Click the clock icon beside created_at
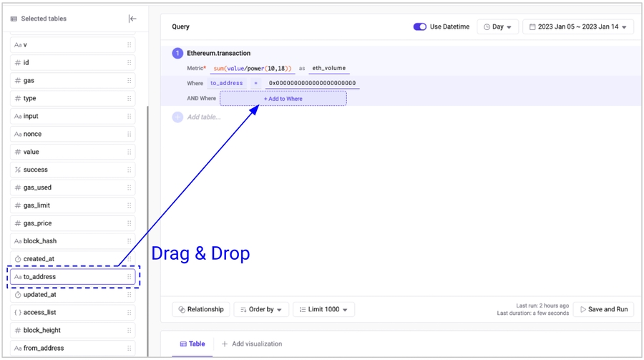Viewport: 644px width, 360px height. [18, 259]
